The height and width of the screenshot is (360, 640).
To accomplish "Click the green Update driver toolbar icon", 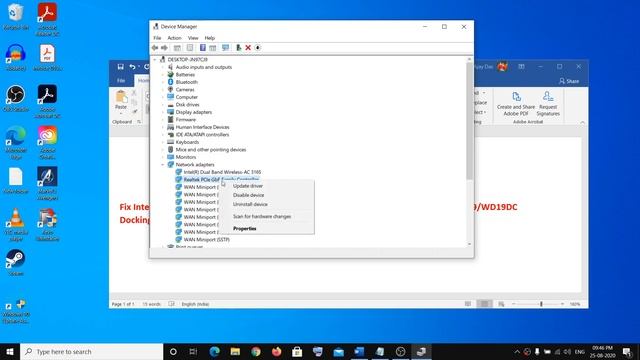I will click(239, 48).
